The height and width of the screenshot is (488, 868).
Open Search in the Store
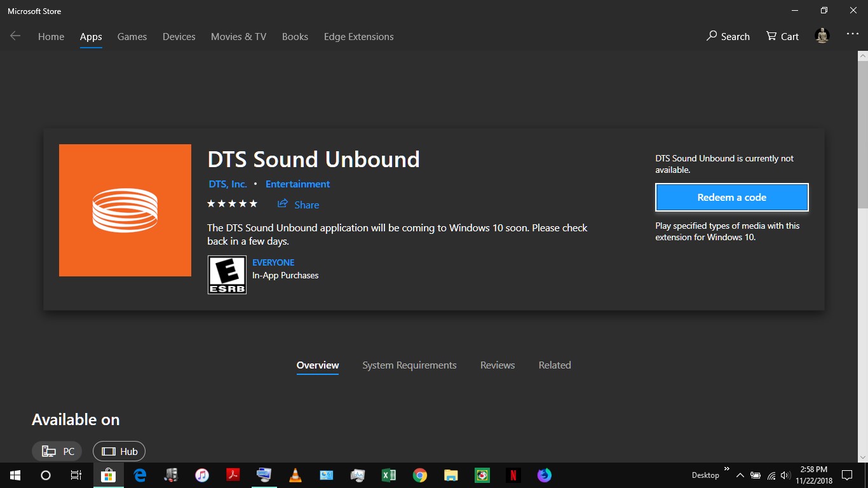pos(728,36)
